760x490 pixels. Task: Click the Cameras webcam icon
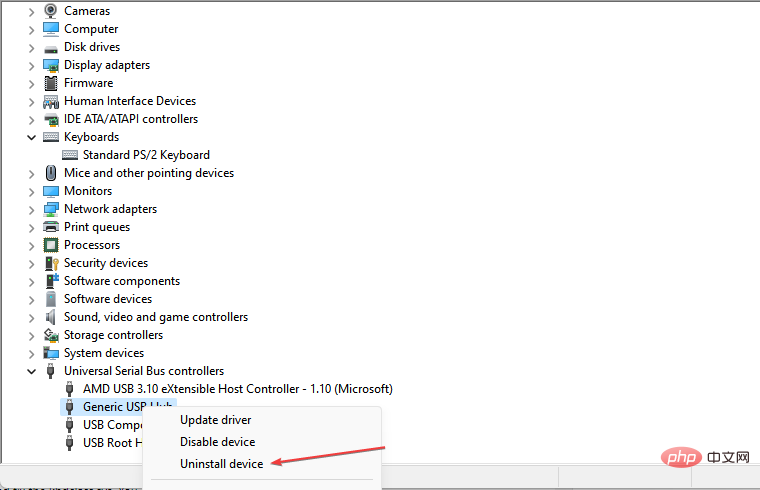(x=51, y=11)
